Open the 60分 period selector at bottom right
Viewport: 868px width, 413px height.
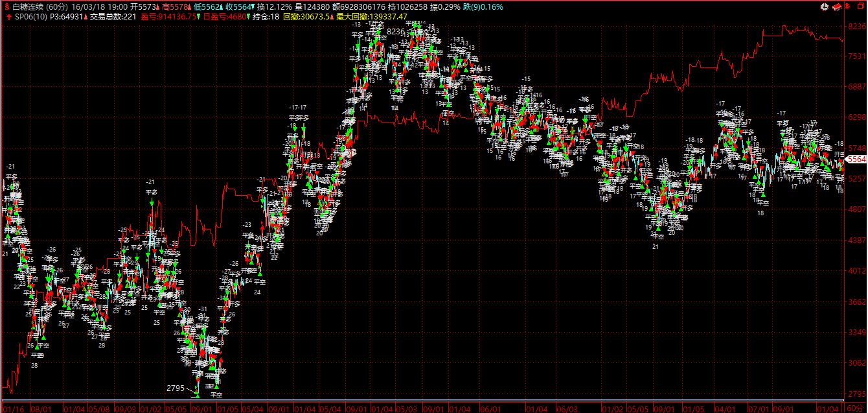(856, 408)
